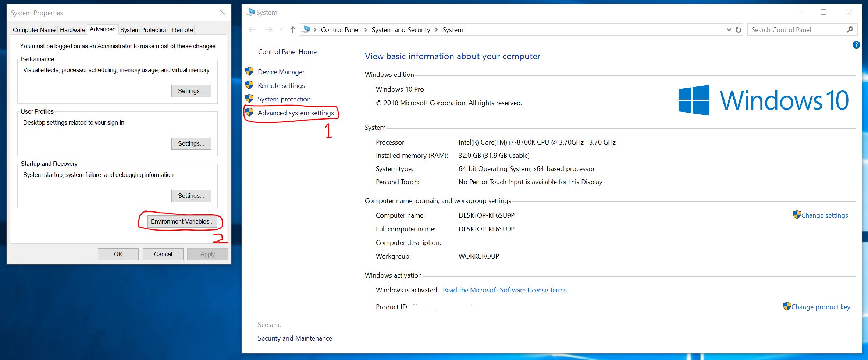Viewport: 868px width, 360px height.
Task: Click the blue help question mark icon
Action: point(856,45)
